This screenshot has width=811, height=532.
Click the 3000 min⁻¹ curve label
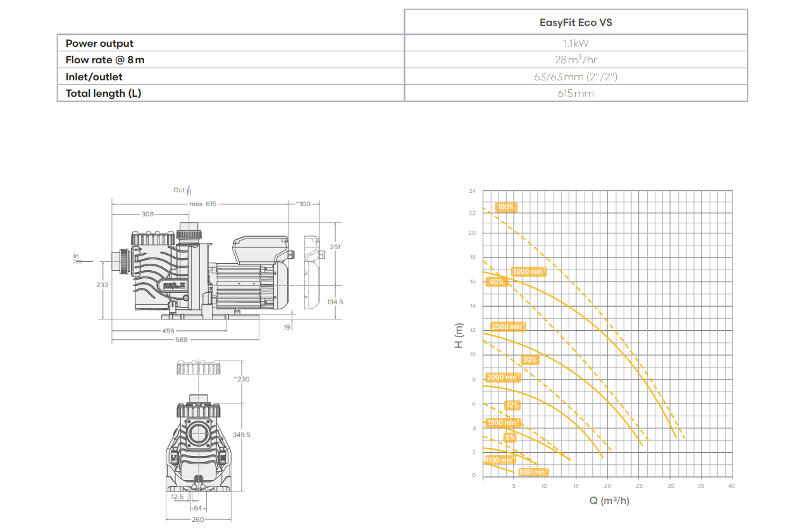point(528,271)
